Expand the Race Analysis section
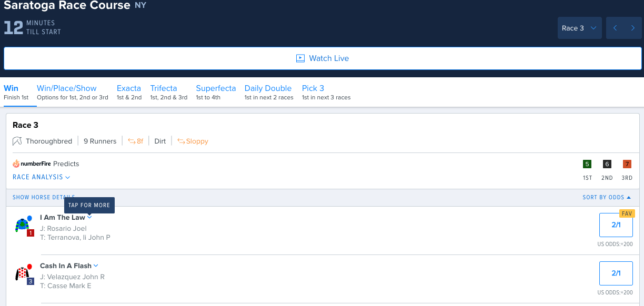The height and width of the screenshot is (306, 644). (x=42, y=177)
